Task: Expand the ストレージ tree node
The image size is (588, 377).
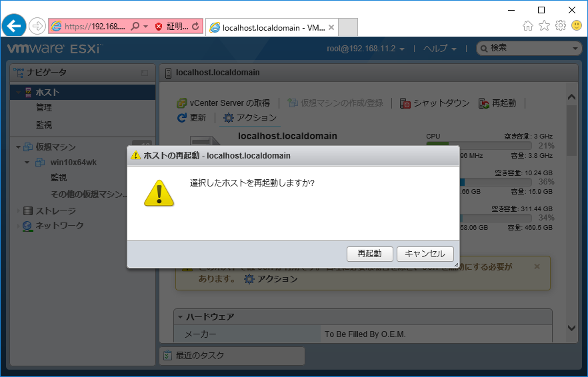Action: coord(18,211)
